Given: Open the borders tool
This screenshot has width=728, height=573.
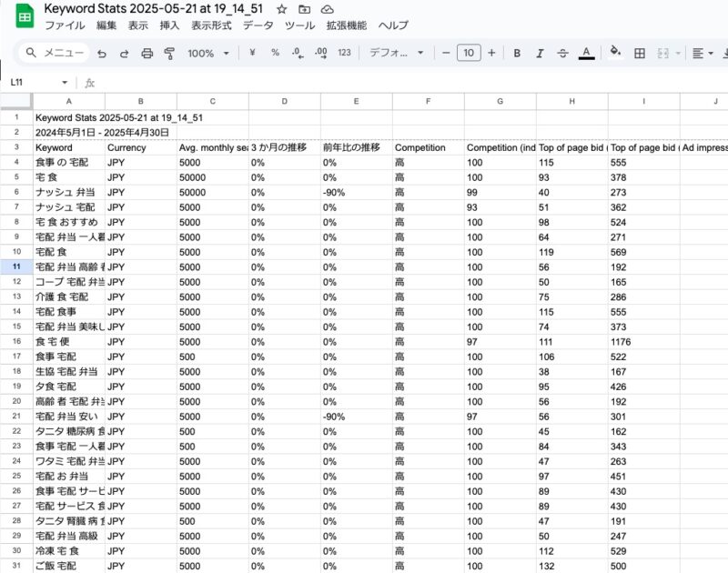Looking at the screenshot, I should [640, 54].
